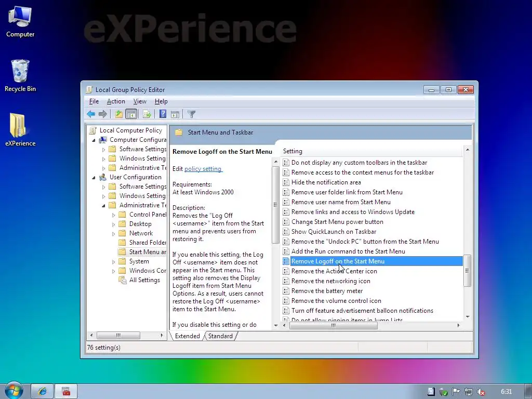Toggle the Show/Hide Action Pane icon

(x=175, y=114)
